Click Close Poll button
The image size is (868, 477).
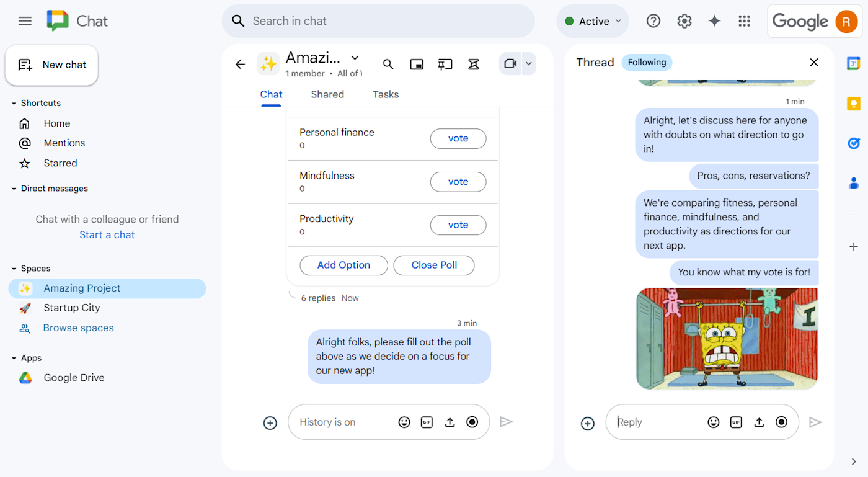click(x=434, y=265)
